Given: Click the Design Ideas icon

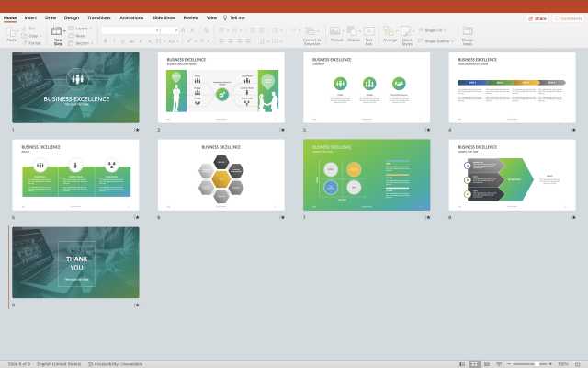Looking at the screenshot, I should [468, 33].
